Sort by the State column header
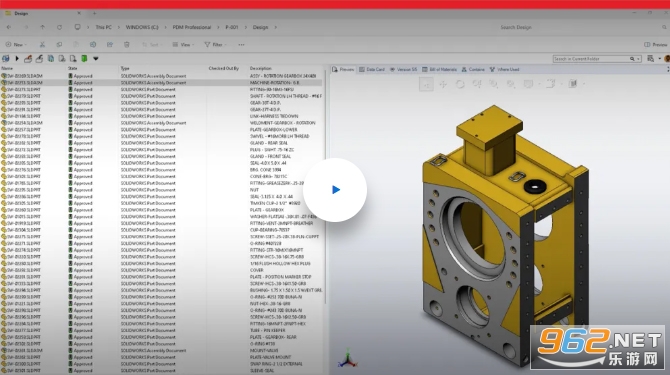This screenshot has width=670, height=375. tap(72, 68)
